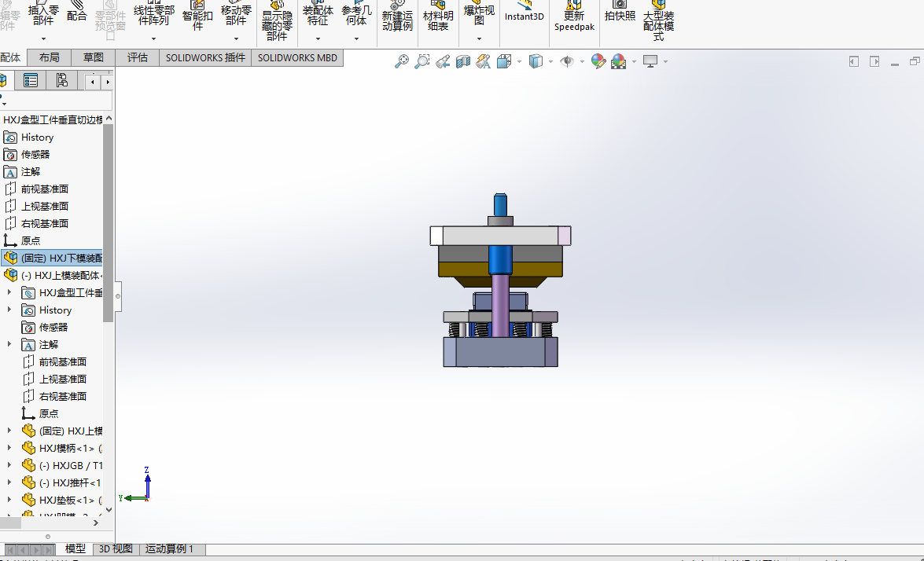Click 线性零部件阵列 linear pattern button
924x561 pixels.
coord(154,15)
